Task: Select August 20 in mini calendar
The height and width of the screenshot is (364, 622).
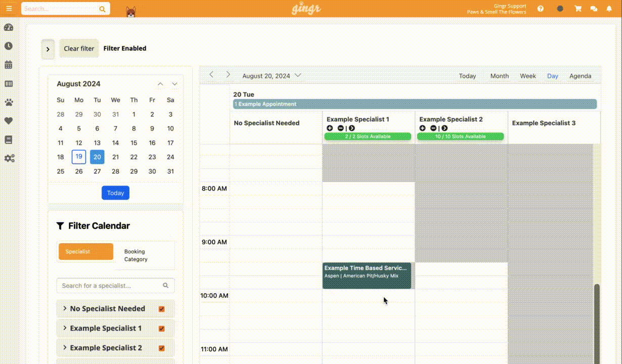Action: (97, 157)
